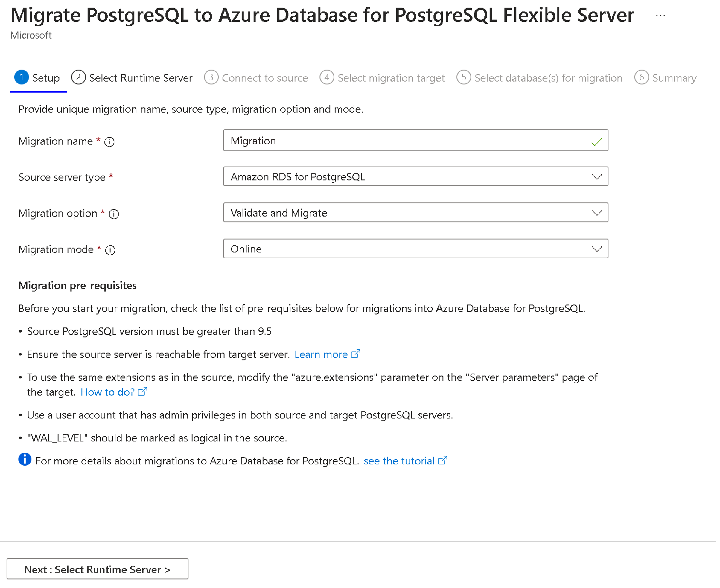Open the see the tutorial link
The image size is (720, 588).
(x=399, y=461)
